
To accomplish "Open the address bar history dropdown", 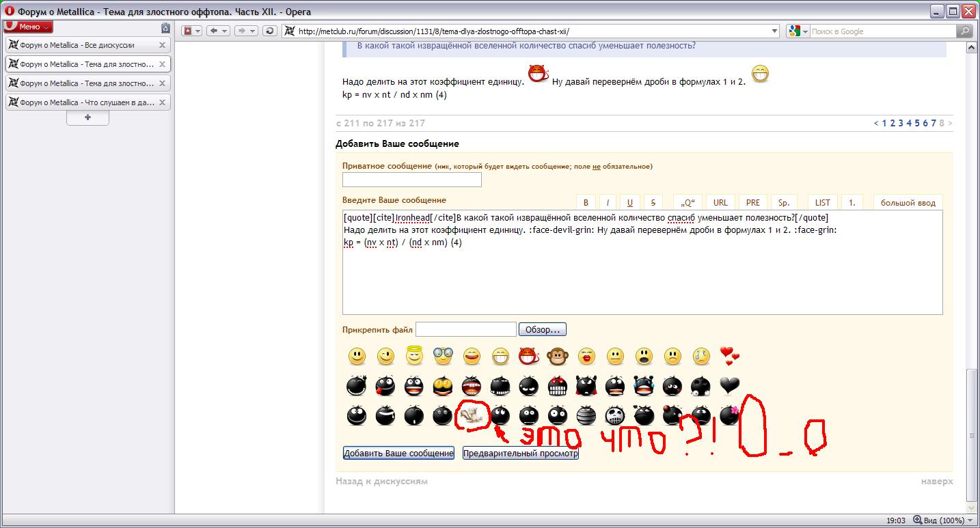I will pos(774,31).
